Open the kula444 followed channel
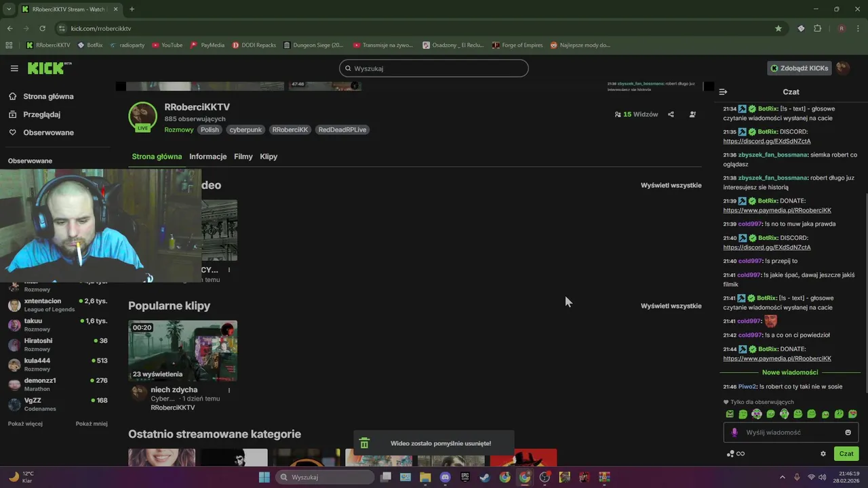This screenshot has height=488, width=868. [58, 365]
